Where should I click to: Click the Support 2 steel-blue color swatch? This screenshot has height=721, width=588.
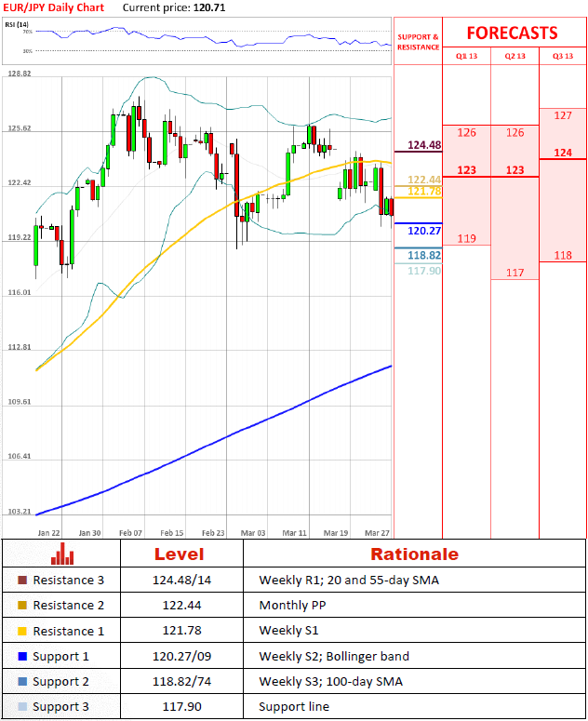(x=22, y=681)
